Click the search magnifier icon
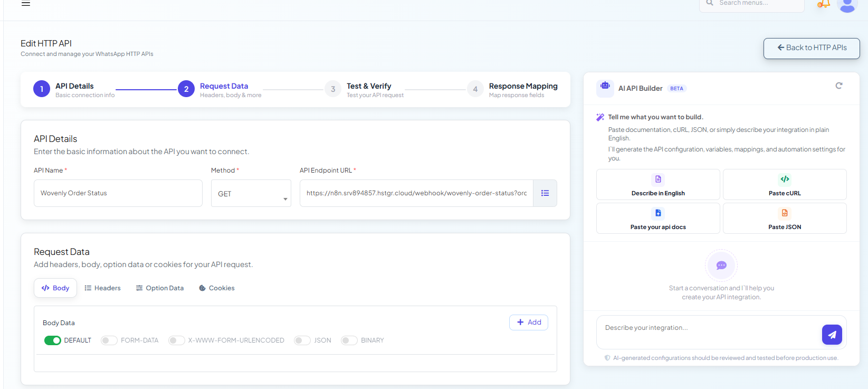The image size is (868, 389). coord(710,3)
